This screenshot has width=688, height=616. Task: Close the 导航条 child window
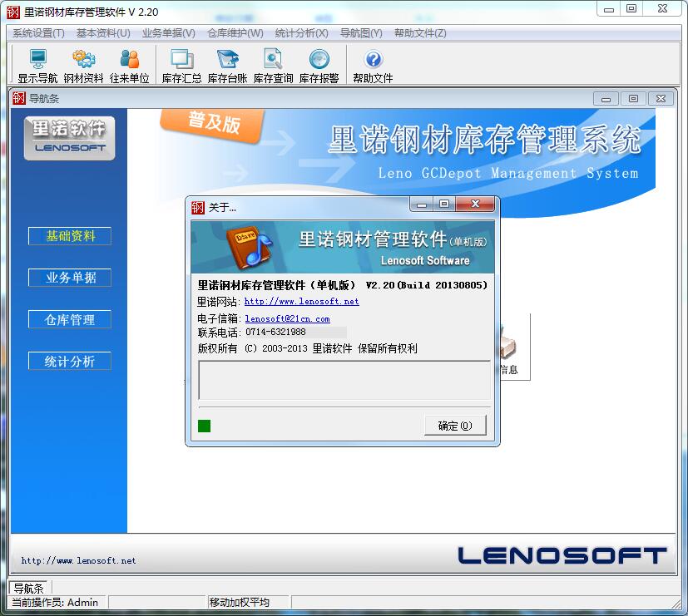pyautogui.click(x=661, y=99)
